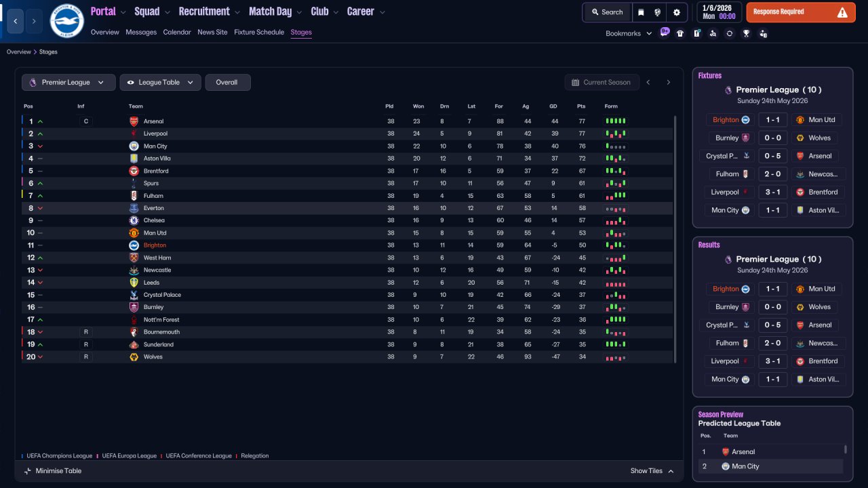Expand the Bookmarks dropdown
This screenshot has width=868, height=488.
(629, 33)
